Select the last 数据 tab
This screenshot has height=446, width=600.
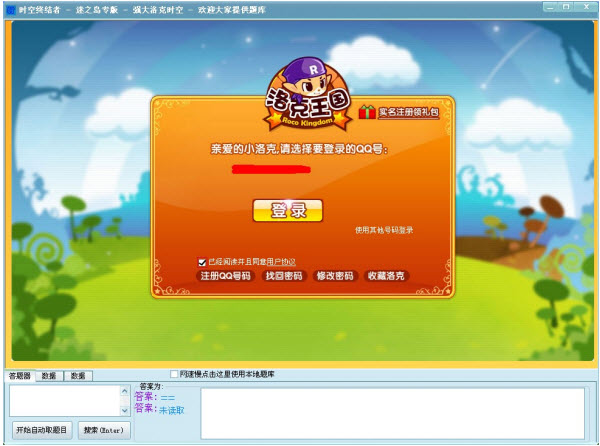pos(78,376)
